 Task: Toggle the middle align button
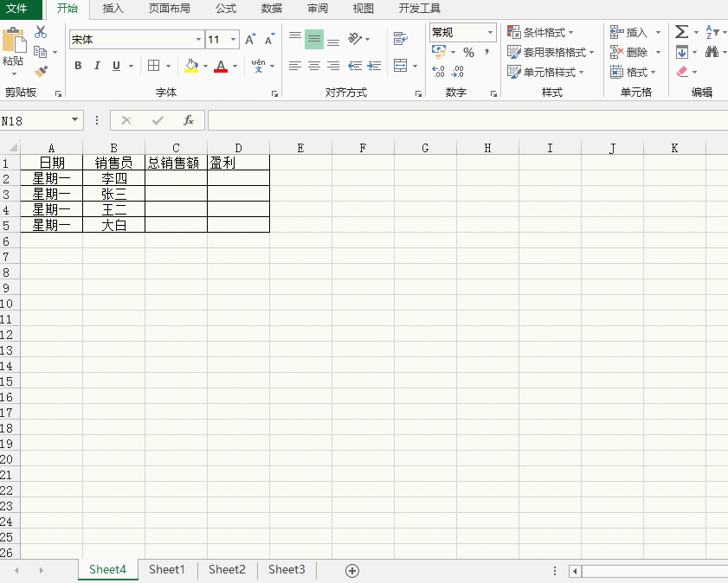tap(314, 39)
